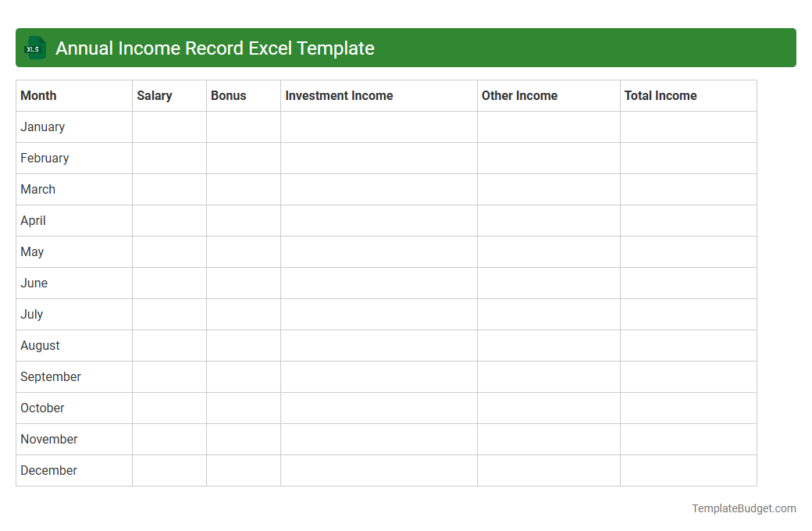Image resolution: width=812 pixels, height=531 pixels.
Task: Click the Investment Income cell for May
Action: pos(378,251)
